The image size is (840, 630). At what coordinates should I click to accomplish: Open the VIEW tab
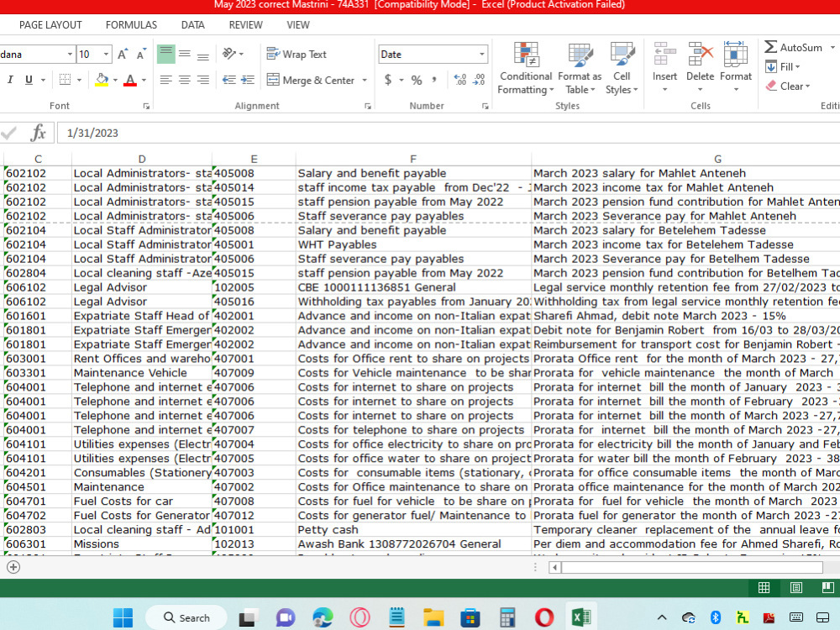298,24
